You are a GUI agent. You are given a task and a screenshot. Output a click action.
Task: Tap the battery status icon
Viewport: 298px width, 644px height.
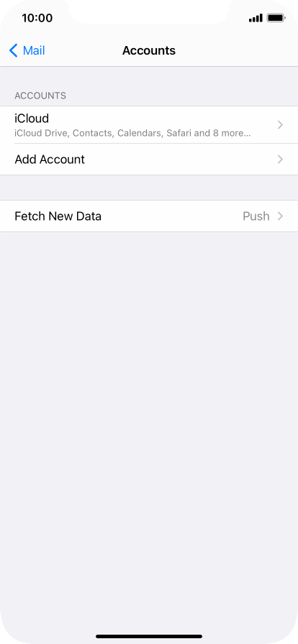(276, 18)
